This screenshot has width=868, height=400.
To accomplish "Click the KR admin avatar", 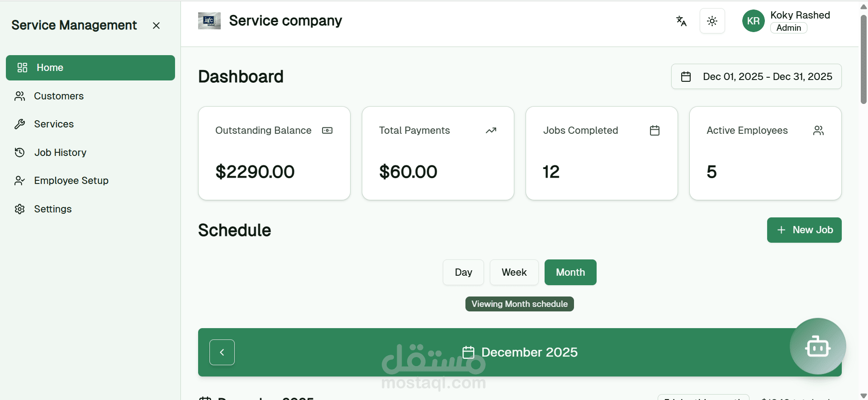I will tap(753, 21).
